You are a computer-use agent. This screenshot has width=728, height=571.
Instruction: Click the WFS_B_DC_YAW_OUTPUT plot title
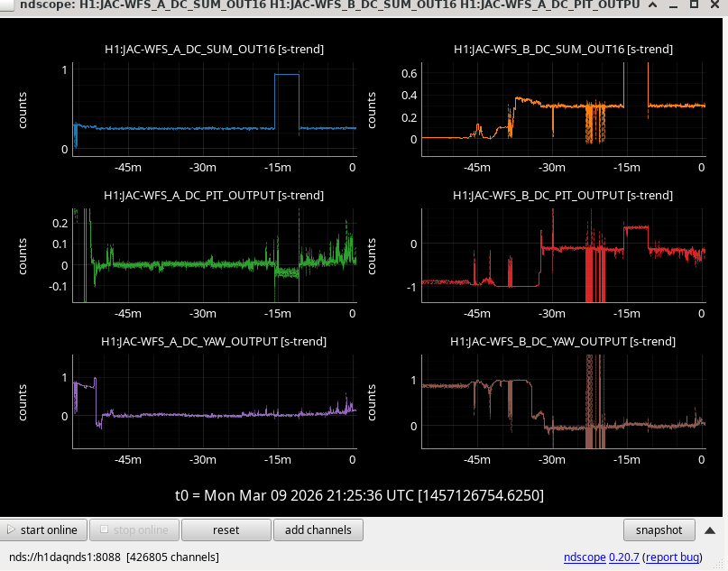(564, 341)
